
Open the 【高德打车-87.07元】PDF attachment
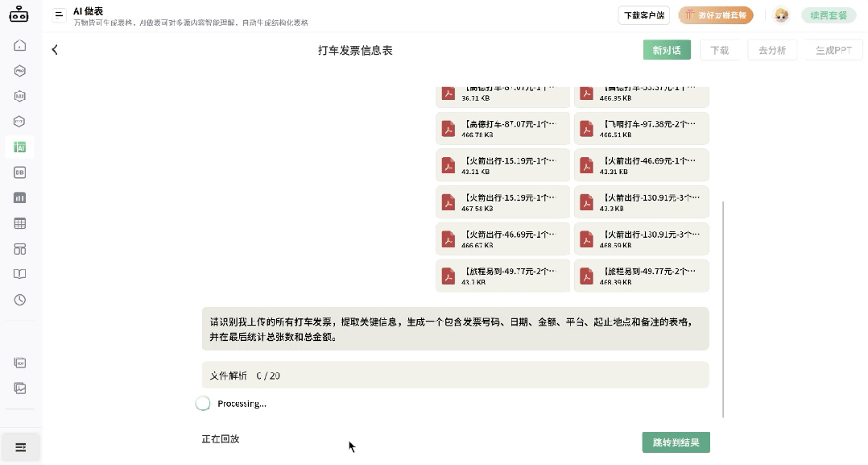(502, 128)
